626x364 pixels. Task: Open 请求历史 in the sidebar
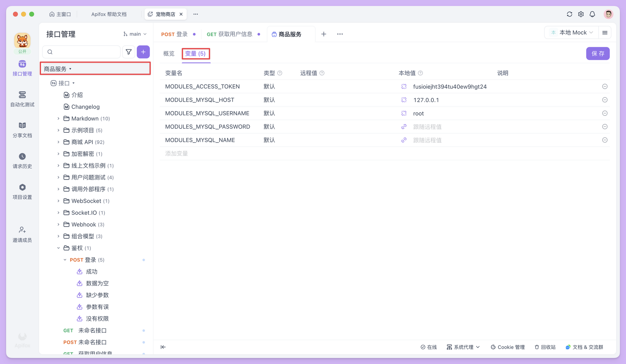22,161
